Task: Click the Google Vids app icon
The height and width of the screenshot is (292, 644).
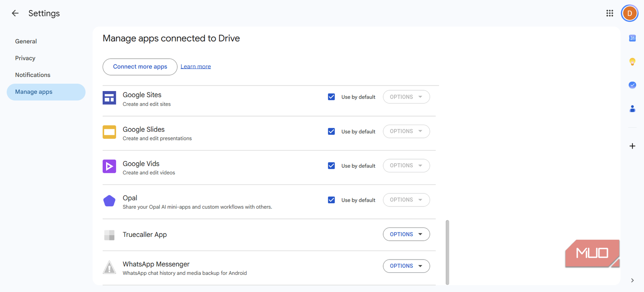Action: click(109, 166)
